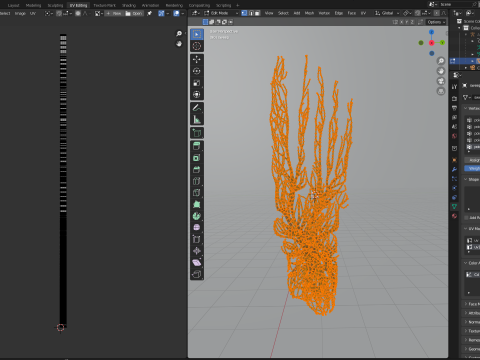Select the Smooth tool
Screen dimensions: 480x360
tap(197, 228)
